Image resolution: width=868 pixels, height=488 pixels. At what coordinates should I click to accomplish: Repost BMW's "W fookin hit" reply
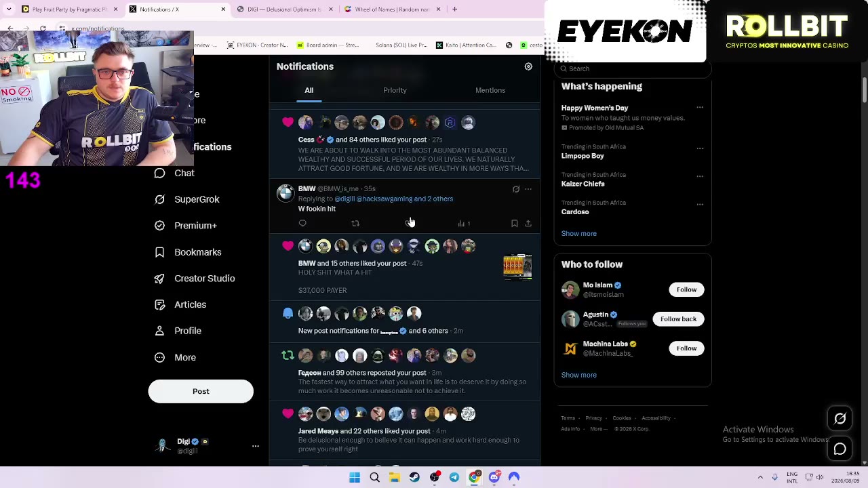(x=355, y=223)
